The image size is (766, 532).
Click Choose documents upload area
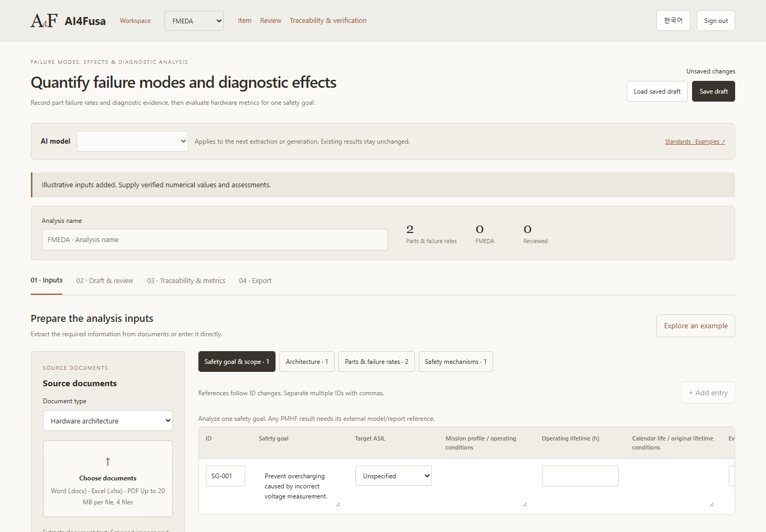108,479
